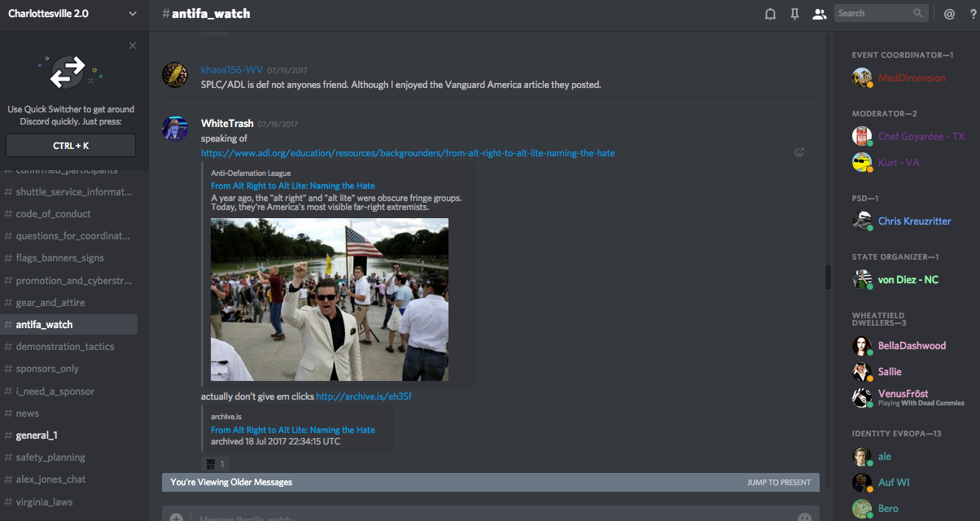Click in the Search field
Screen dimensions: 980x521
(874, 13)
